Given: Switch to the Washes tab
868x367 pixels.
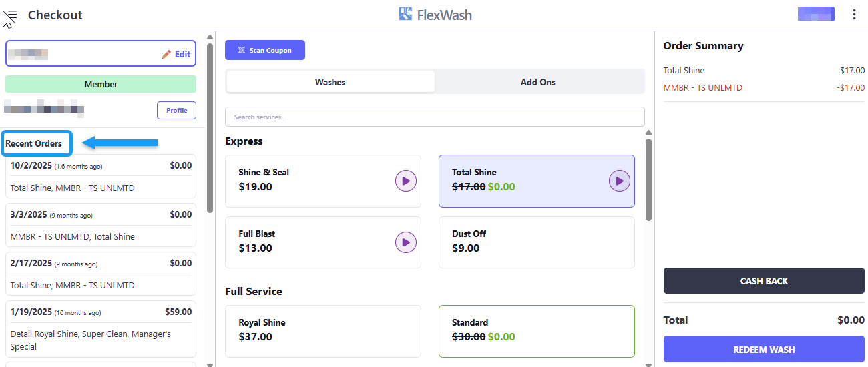Looking at the screenshot, I should (331, 82).
